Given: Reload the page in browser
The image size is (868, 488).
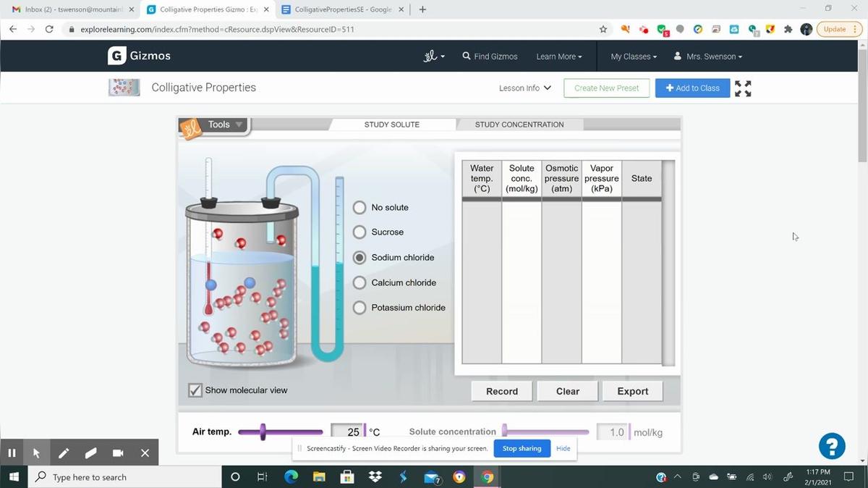Looking at the screenshot, I should [49, 29].
